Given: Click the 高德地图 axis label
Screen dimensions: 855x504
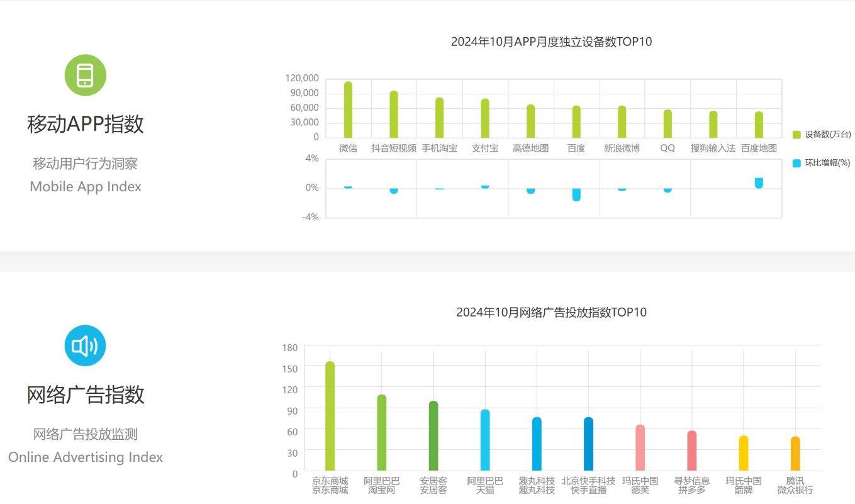Looking at the screenshot, I should [x=530, y=148].
